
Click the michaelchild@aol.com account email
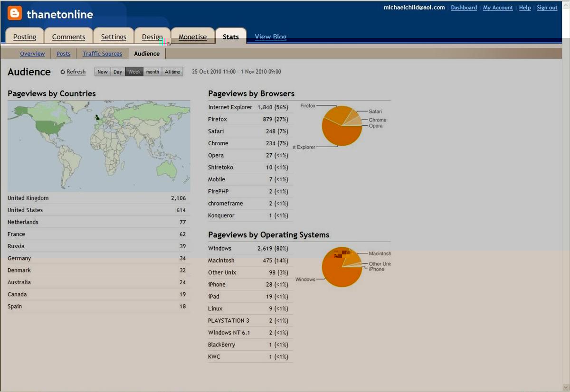[414, 8]
